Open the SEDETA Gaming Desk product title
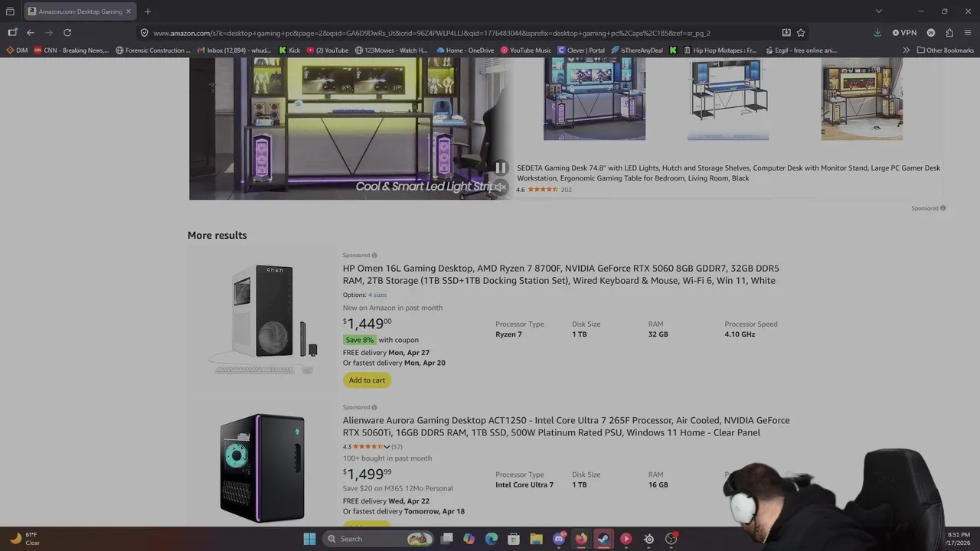The width and height of the screenshot is (980, 551). [728, 173]
